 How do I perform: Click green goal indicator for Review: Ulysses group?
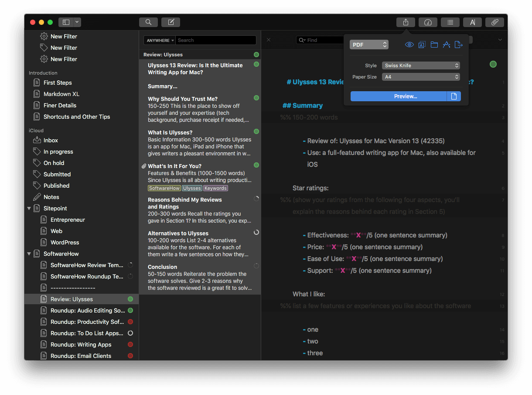tap(130, 299)
